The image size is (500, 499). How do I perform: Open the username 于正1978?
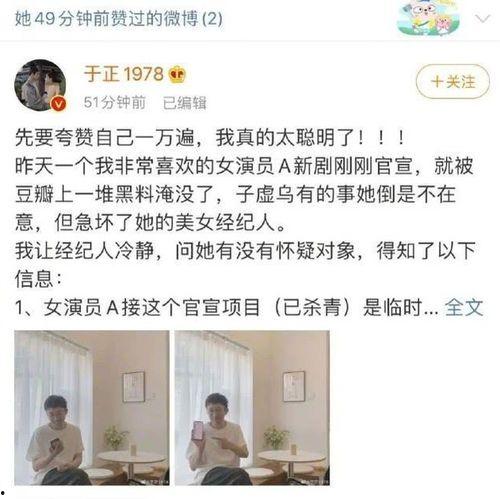point(124,74)
